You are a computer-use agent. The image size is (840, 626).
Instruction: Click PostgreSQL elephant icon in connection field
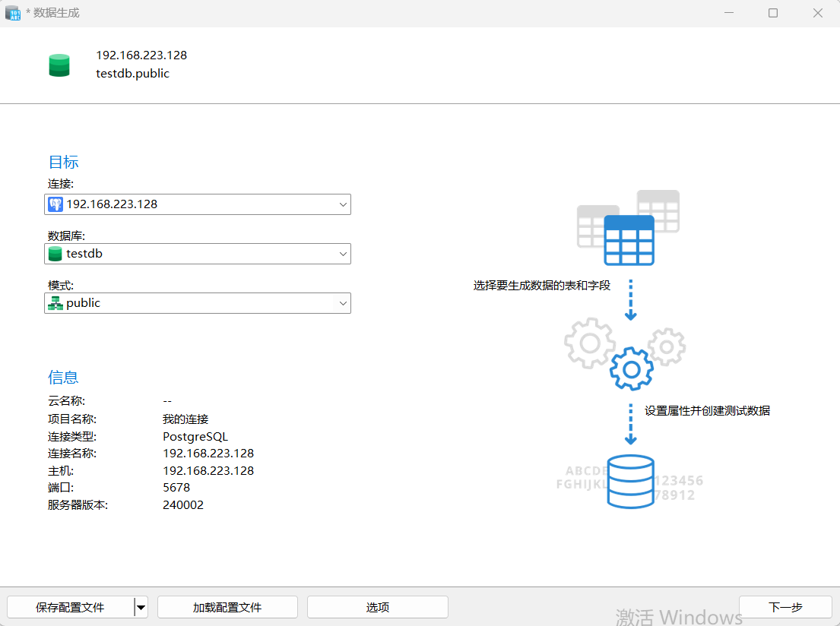click(x=55, y=204)
